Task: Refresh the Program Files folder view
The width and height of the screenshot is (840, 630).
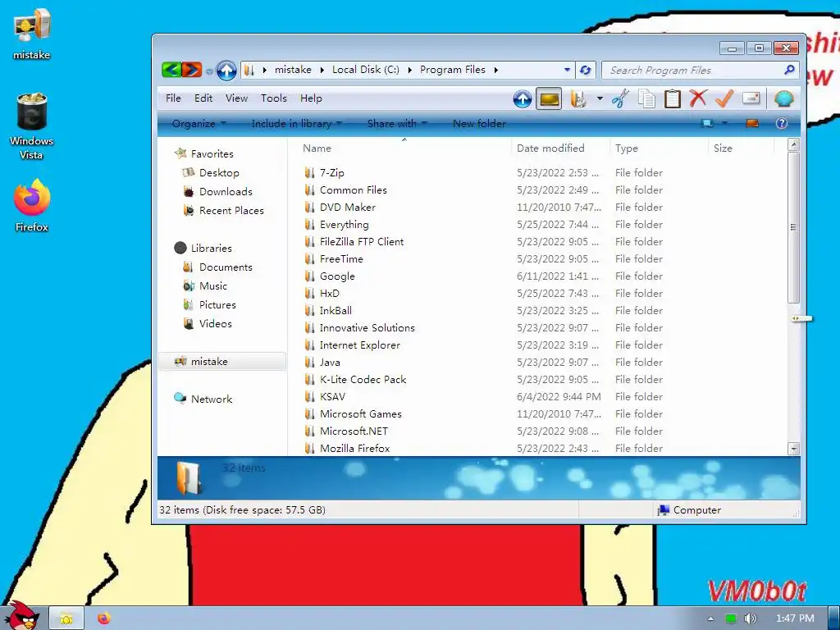Action: click(585, 71)
